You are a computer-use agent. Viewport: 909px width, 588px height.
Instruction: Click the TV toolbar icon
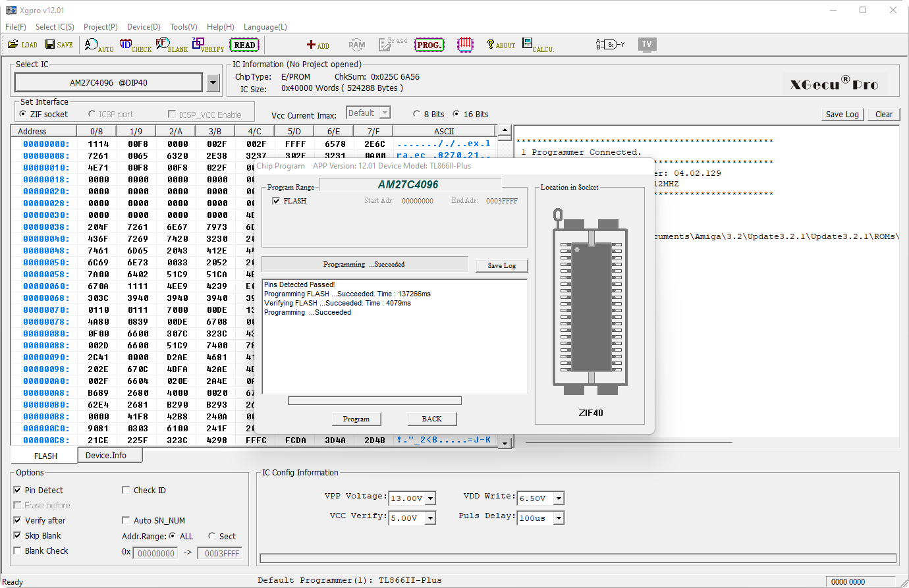(x=647, y=44)
